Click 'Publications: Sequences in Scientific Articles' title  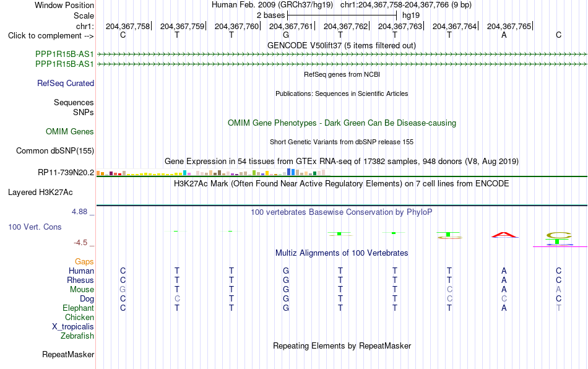tap(342, 93)
